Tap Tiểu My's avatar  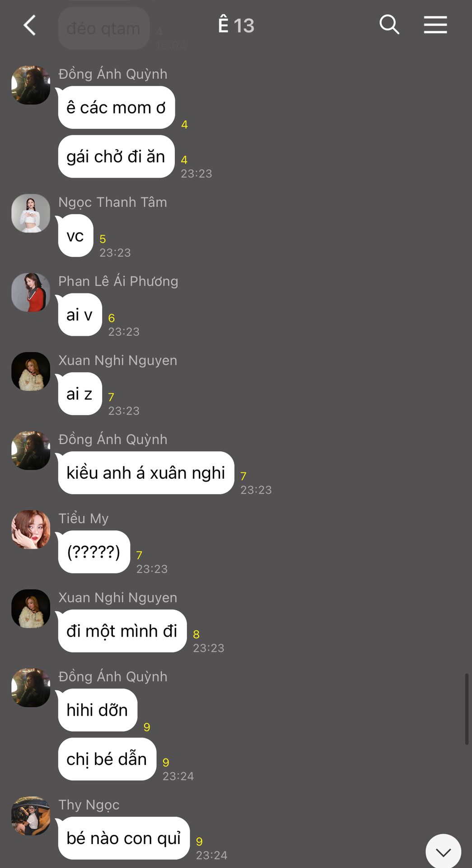(31, 530)
